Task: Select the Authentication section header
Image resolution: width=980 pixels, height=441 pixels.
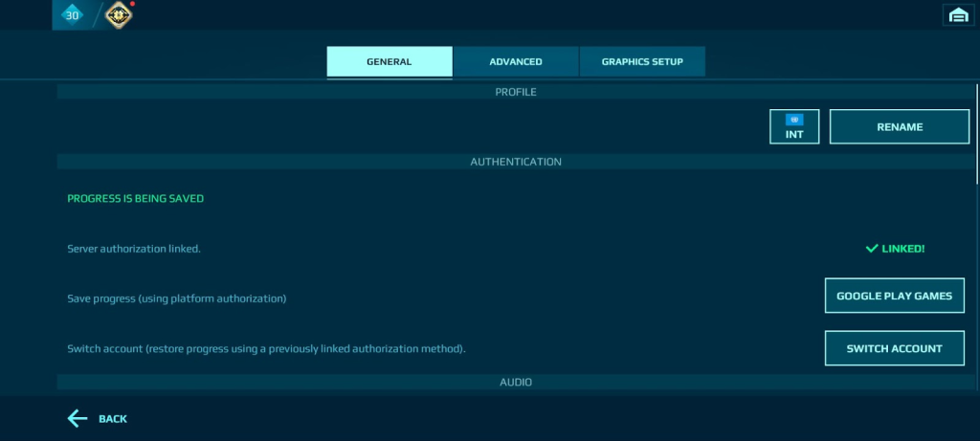Action: pos(516,162)
